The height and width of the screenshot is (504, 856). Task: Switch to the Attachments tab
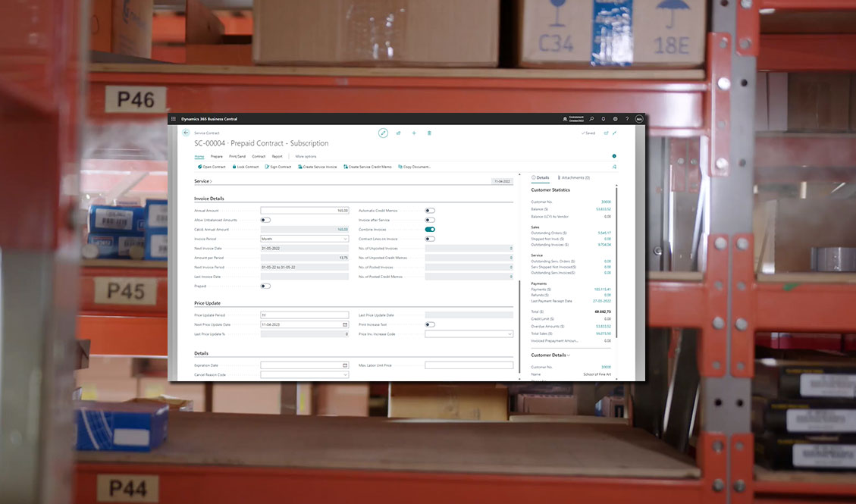point(573,177)
